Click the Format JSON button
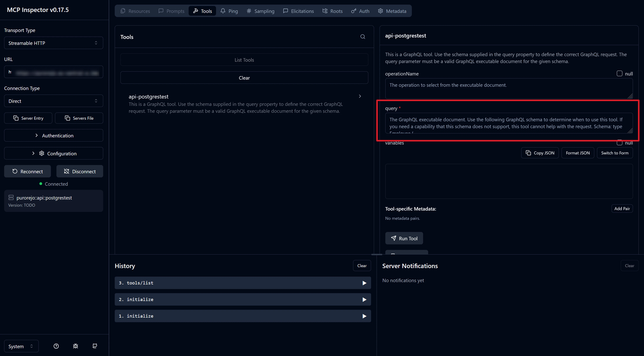This screenshot has height=356, width=644. tap(578, 153)
